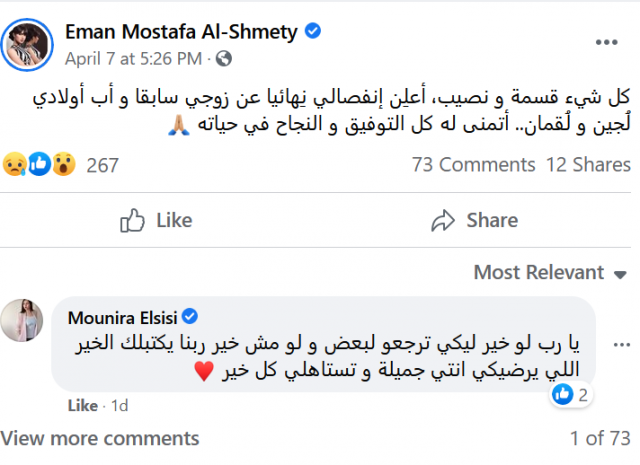
Task: Open Eman Mostafa Al-Shmety's profile name link
Action: [181, 32]
